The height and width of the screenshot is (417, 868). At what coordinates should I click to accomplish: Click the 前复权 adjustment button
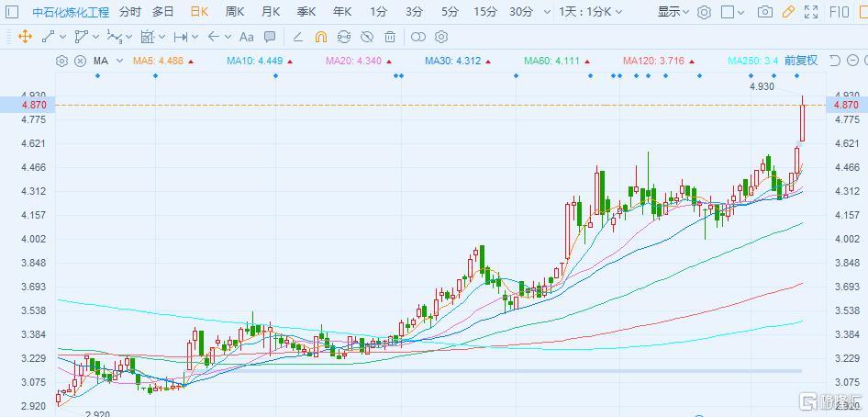800,61
